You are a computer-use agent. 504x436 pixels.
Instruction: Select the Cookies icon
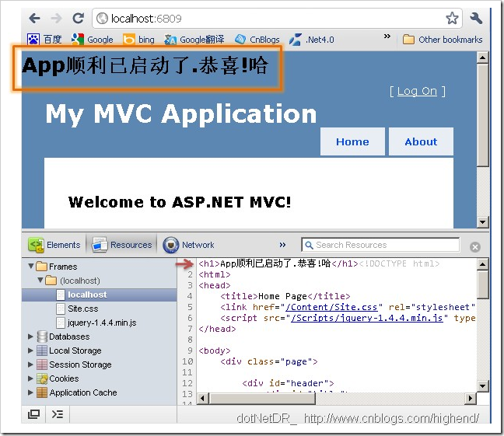pos(42,378)
